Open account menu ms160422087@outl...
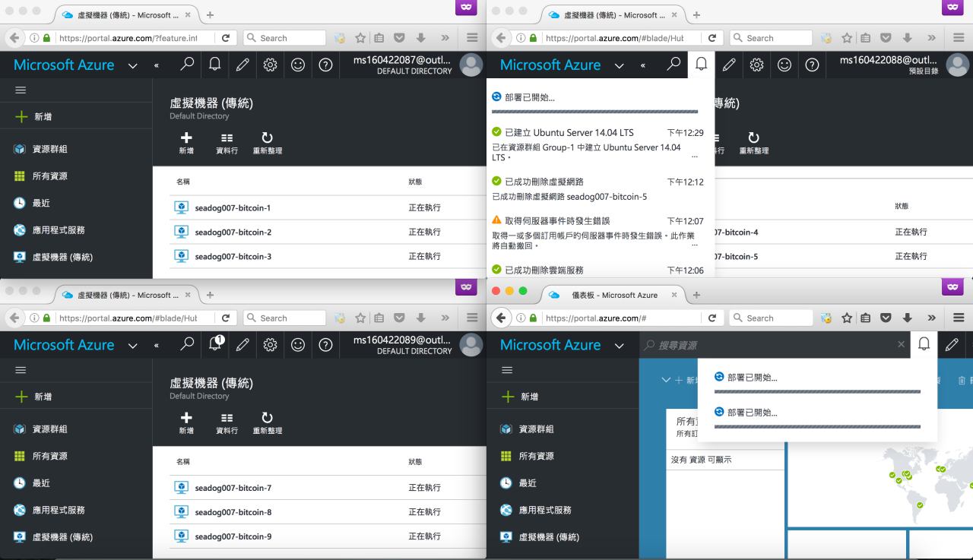Viewport: 973px width, 560px height. pyautogui.click(x=418, y=65)
